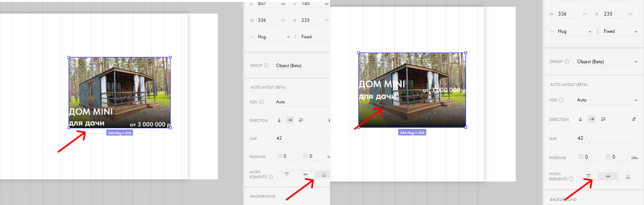Set horizontal direction arrow in left screenshot panel

(x=290, y=120)
